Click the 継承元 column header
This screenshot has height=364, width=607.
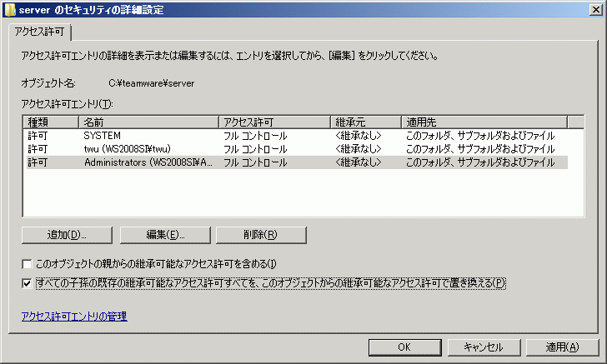pos(366,122)
